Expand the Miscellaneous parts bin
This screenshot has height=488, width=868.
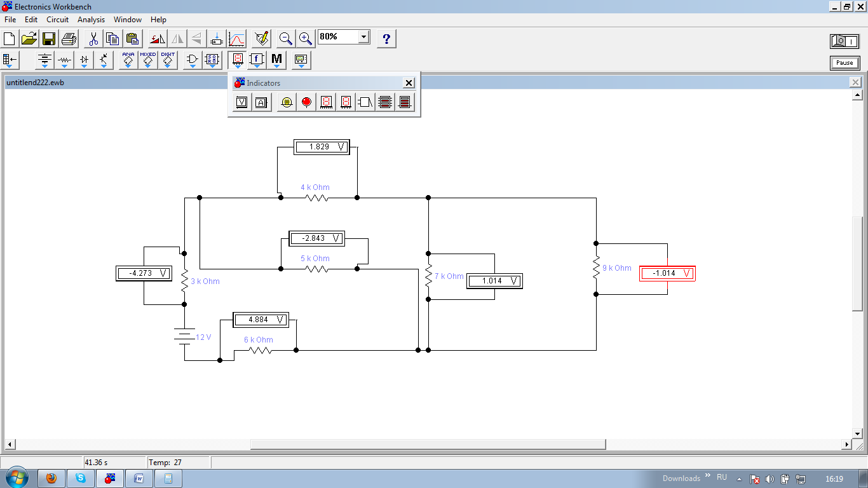(276, 60)
